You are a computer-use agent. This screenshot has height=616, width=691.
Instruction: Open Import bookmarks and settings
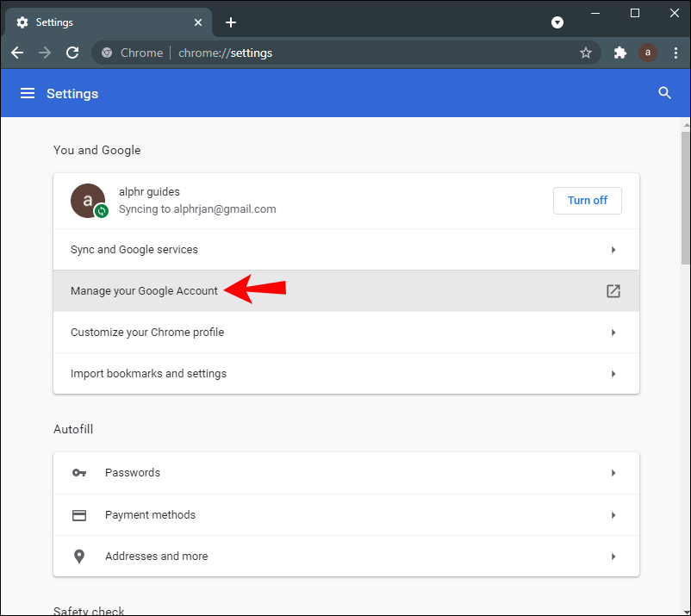point(346,374)
